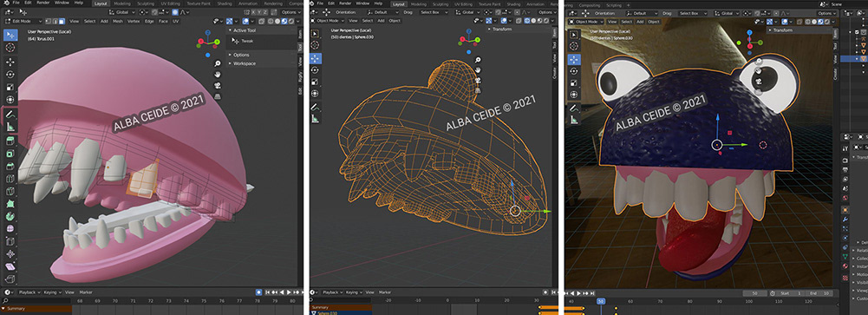This screenshot has width=868, height=315.
Task: Select the Measure tool in the left window
Action: [x=10, y=128]
